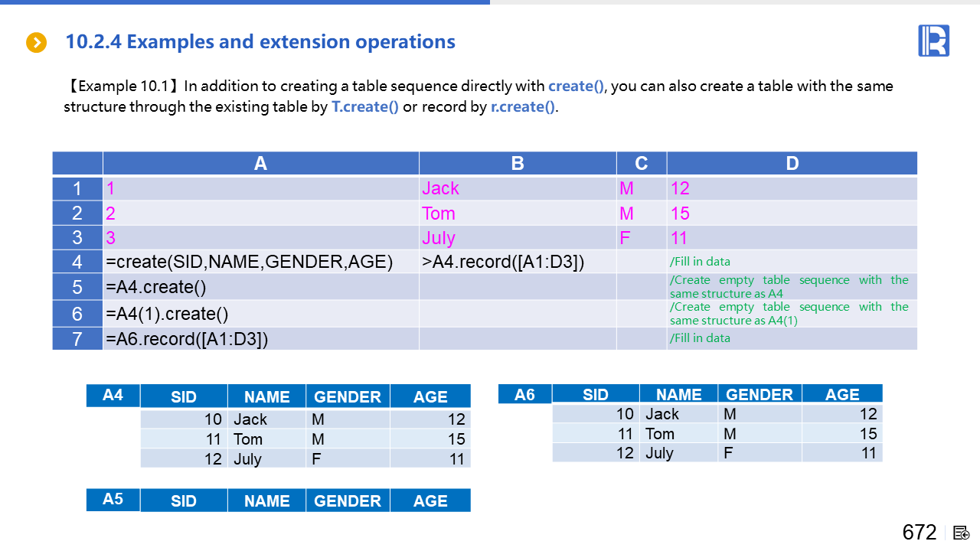
Task: Click the blue slide progress bar
Action: click(245, 2)
